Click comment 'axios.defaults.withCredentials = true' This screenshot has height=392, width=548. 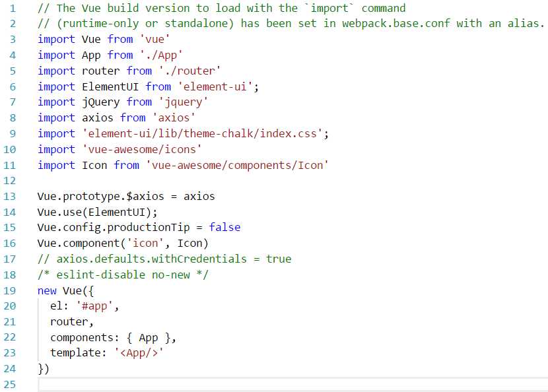point(174,259)
